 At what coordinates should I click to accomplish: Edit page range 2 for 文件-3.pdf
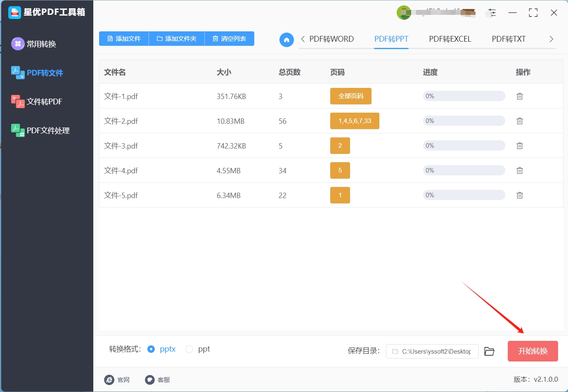pyautogui.click(x=340, y=146)
